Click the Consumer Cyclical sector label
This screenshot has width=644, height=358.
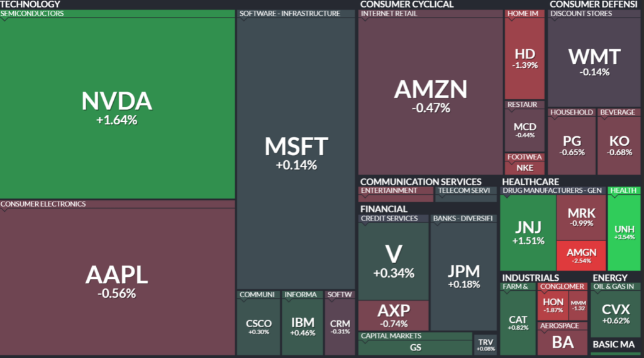(x=406, y=4)
